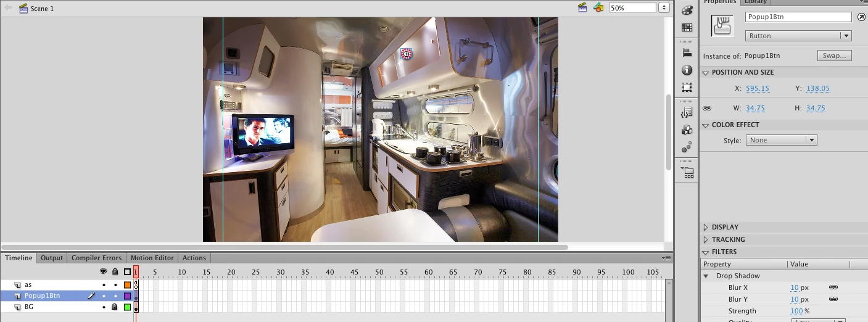Image resolution: width=868 pixels, height=322 pixels.
Task: Click the Edit Symbols icon
Action: coord(598,7)
